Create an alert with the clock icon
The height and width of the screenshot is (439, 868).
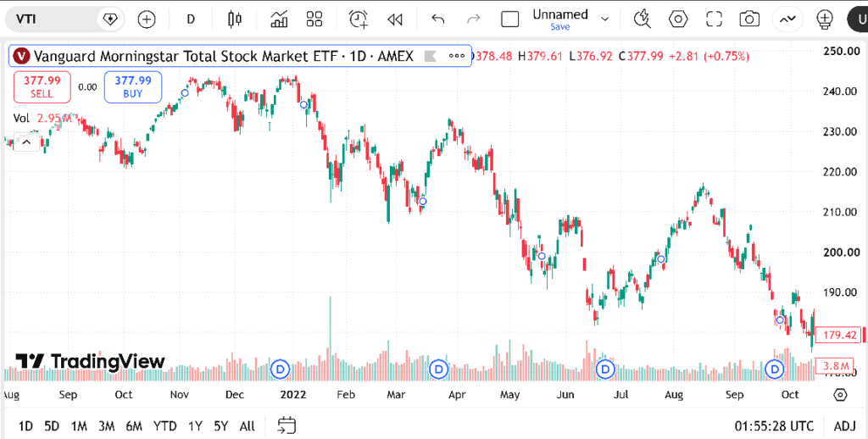(359, 19)
